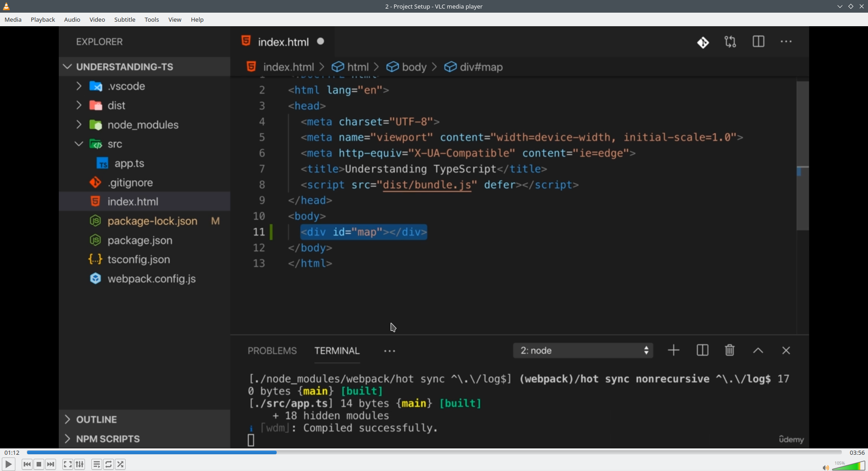Stop playback with the stop button

(x=39, y=464)
